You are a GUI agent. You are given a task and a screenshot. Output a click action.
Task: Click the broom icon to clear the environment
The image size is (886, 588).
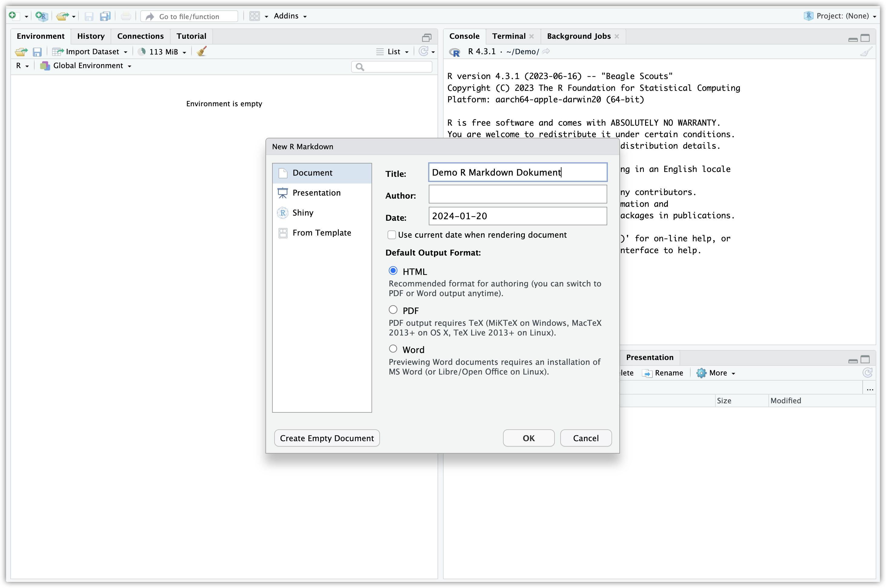(202, 51)
